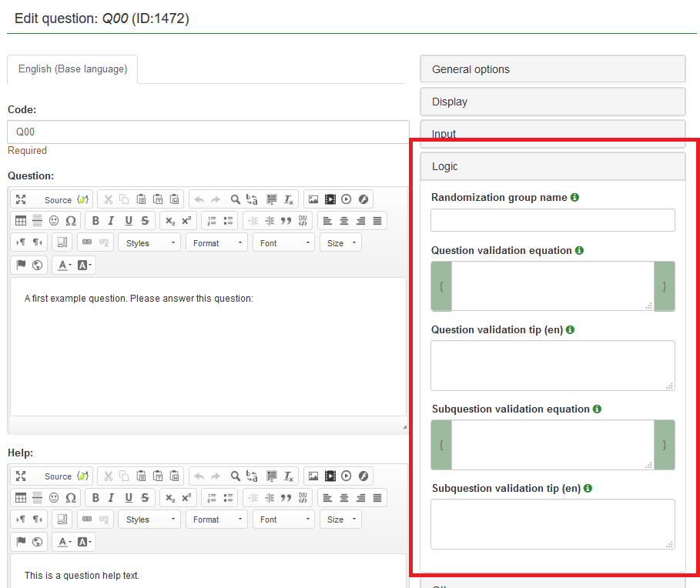Click block quote icon in Help editor
Viewport: 700px width, 588px height.
[x=286, y=497]
